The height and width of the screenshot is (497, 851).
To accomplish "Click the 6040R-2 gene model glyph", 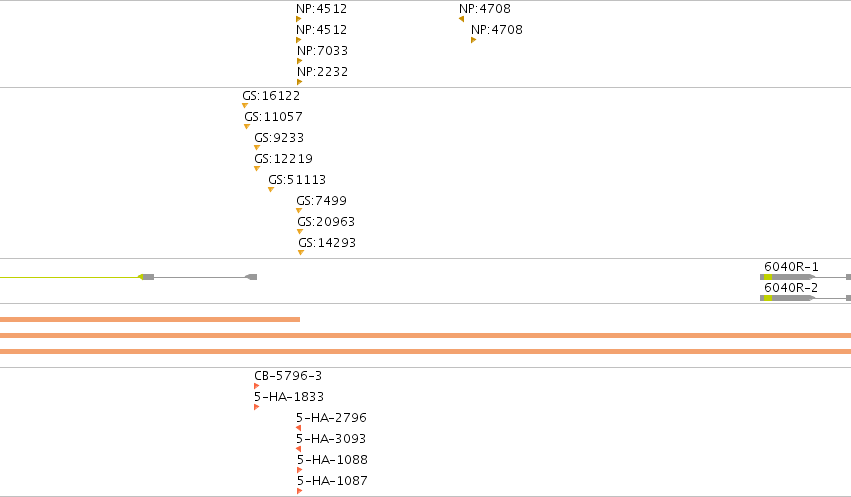I will click(805, 298).
